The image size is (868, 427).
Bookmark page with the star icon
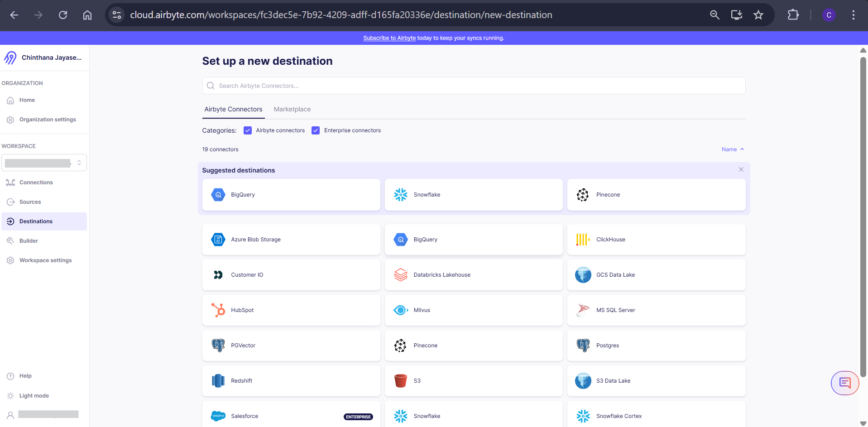[x=758, y=15]
